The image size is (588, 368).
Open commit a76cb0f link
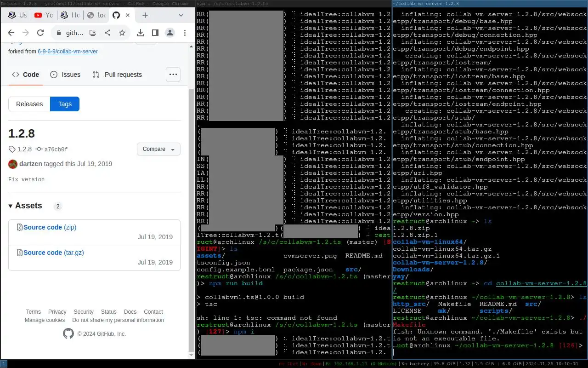coord(52,149)
